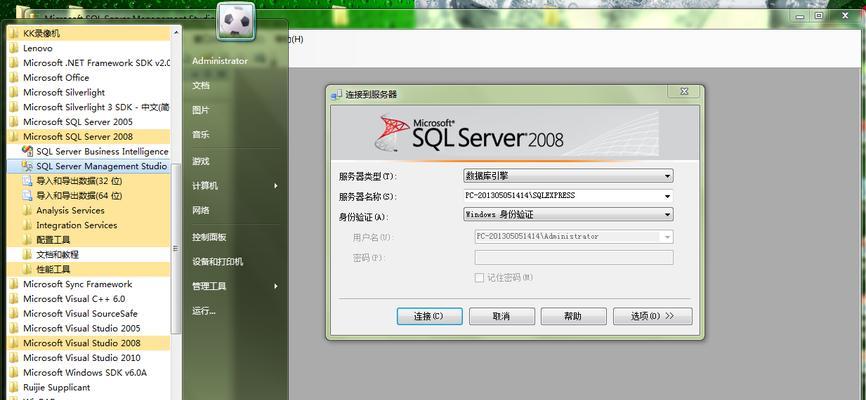
Task: Close the 连接到服务器 dialog
Action: pos(684,91)
